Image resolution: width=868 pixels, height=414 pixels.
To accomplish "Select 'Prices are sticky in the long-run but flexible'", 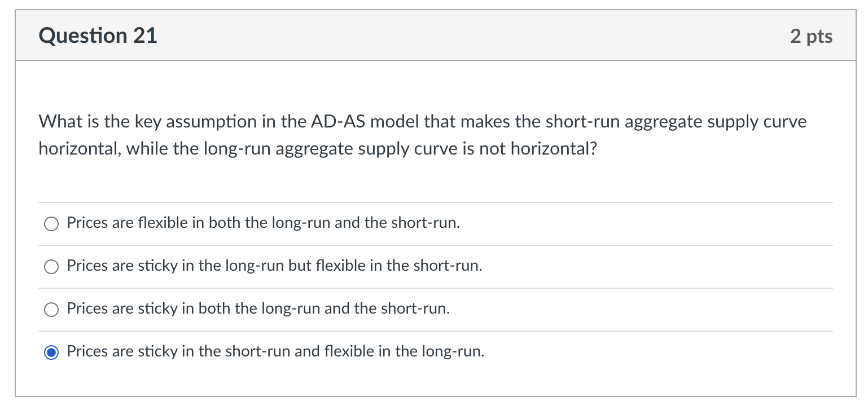I will pyautogui.click(x=51, y=266).
